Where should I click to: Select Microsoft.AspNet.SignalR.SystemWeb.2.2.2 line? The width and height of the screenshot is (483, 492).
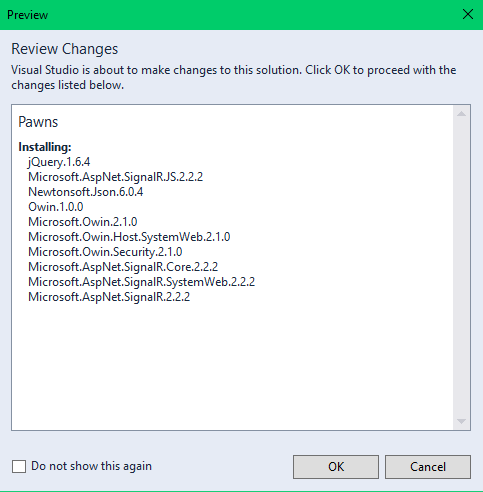click(x=141, y=282)
